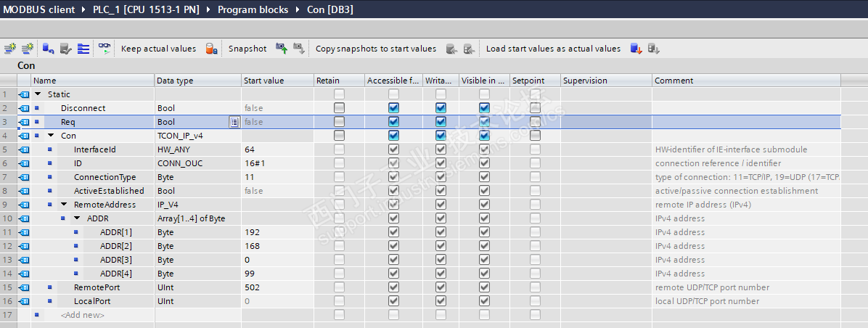Collapse the ADDR array node

(77, 218)
